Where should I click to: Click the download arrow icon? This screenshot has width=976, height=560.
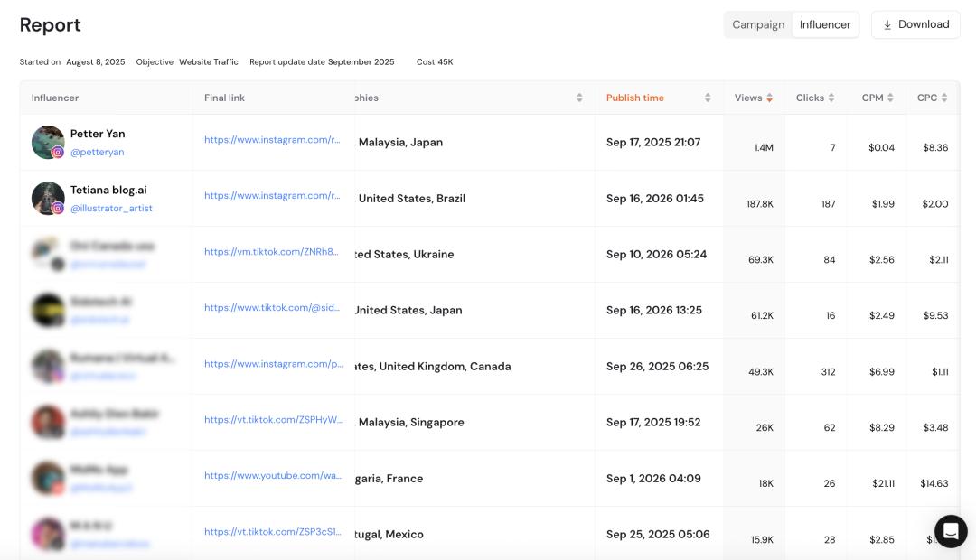(x=887, y=25)
